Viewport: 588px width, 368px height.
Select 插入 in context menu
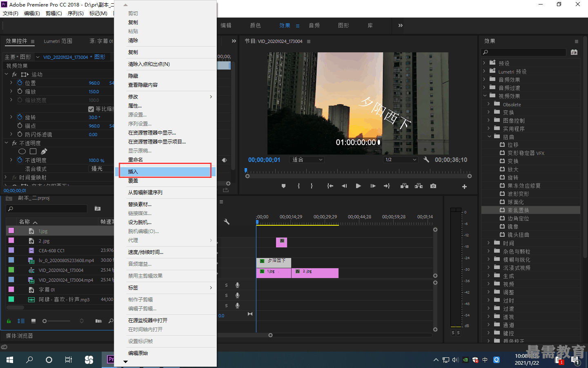[x=165, y=171]
